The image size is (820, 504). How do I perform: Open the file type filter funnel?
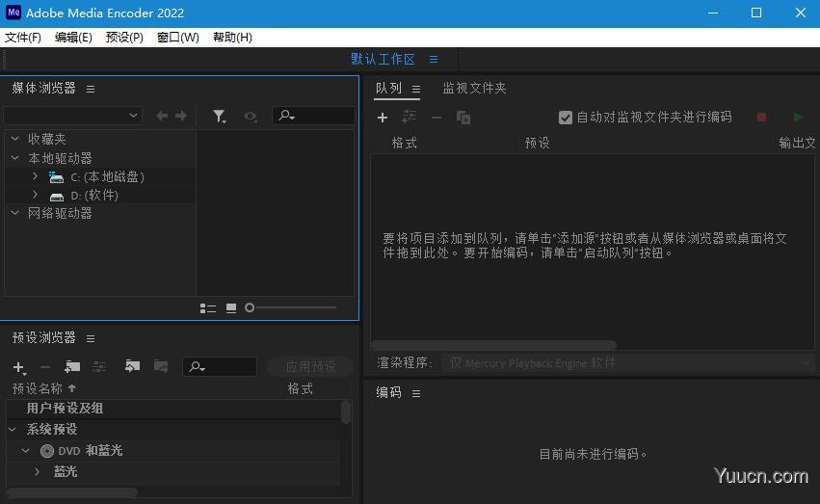click(x=220, y=116)
